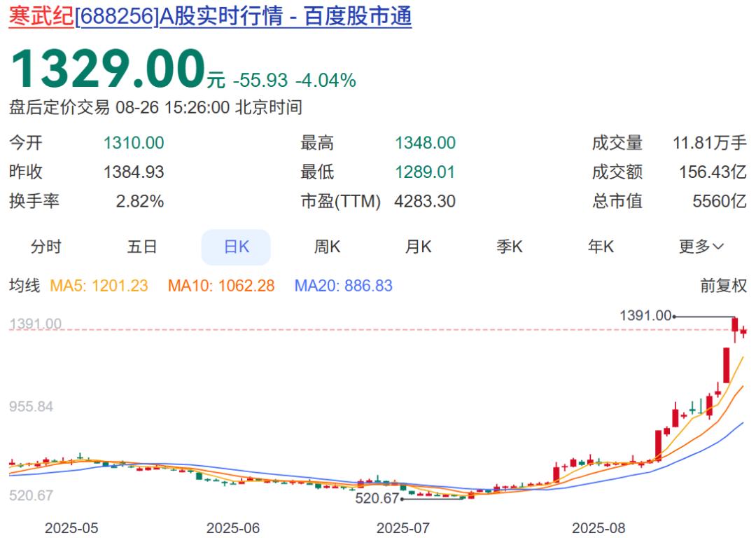The image size is (756, 538).
Task: Click the MA20: 886.83 indicator label
Action: click(344, 286)
